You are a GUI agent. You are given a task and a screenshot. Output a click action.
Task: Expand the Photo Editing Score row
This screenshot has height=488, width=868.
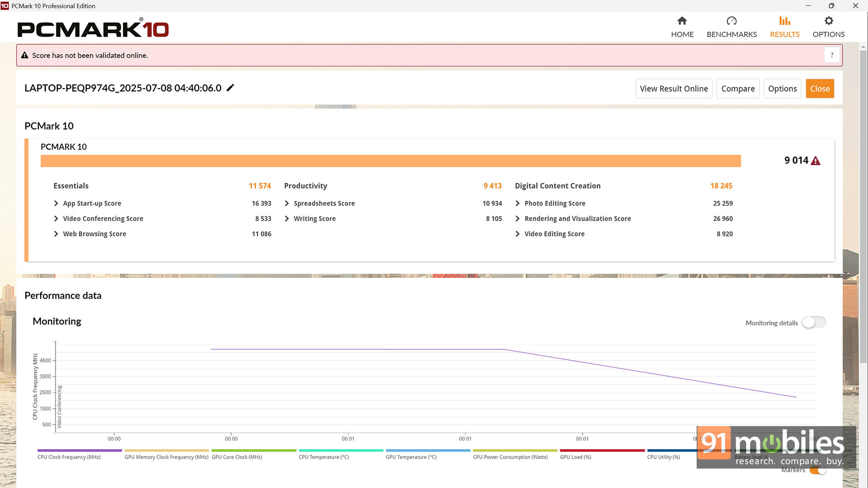coord(518,203)
